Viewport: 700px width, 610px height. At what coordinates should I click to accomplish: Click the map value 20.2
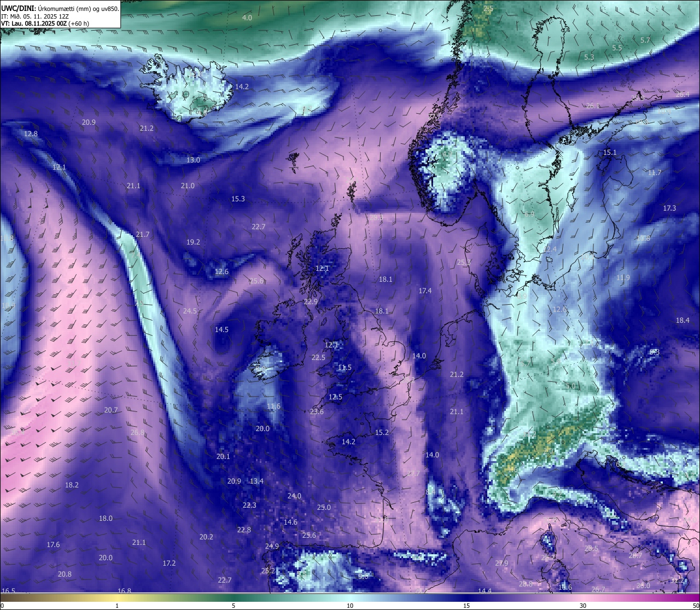[206, 537]
